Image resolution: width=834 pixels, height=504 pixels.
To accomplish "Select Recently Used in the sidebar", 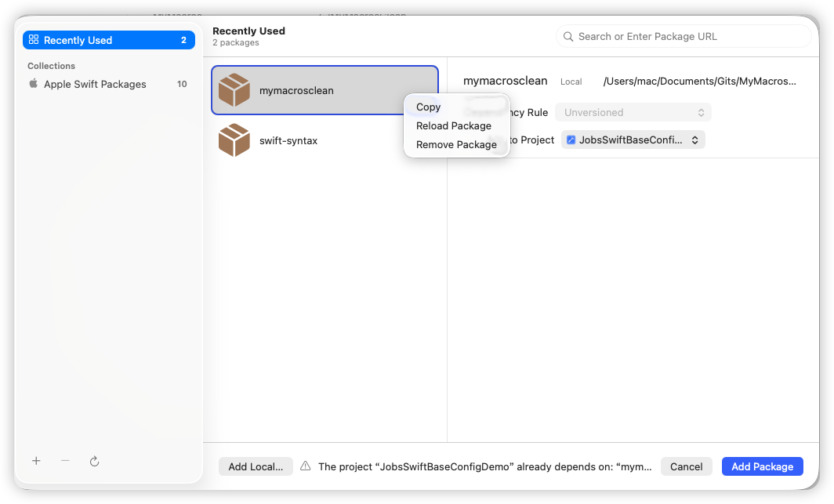I will pyautogui.click(x=108, y=40).
